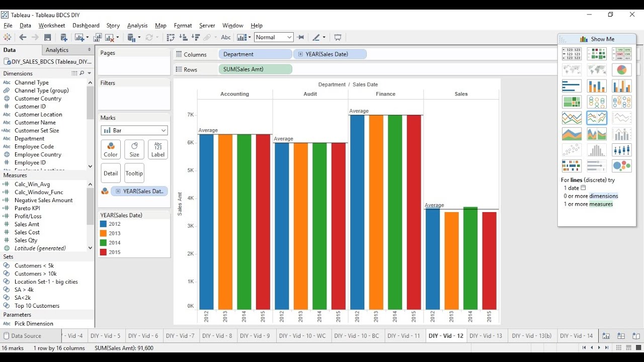Screen dimensions: 644x362
Task: Click the Department pill on Columns shelf
Action: pos(255,54)
